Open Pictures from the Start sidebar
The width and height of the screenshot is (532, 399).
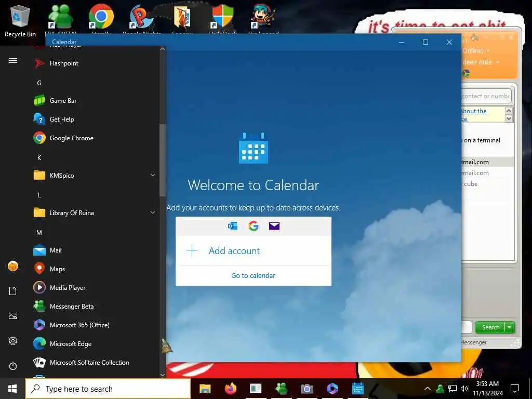pyautogui.click(x=13, y=316)
